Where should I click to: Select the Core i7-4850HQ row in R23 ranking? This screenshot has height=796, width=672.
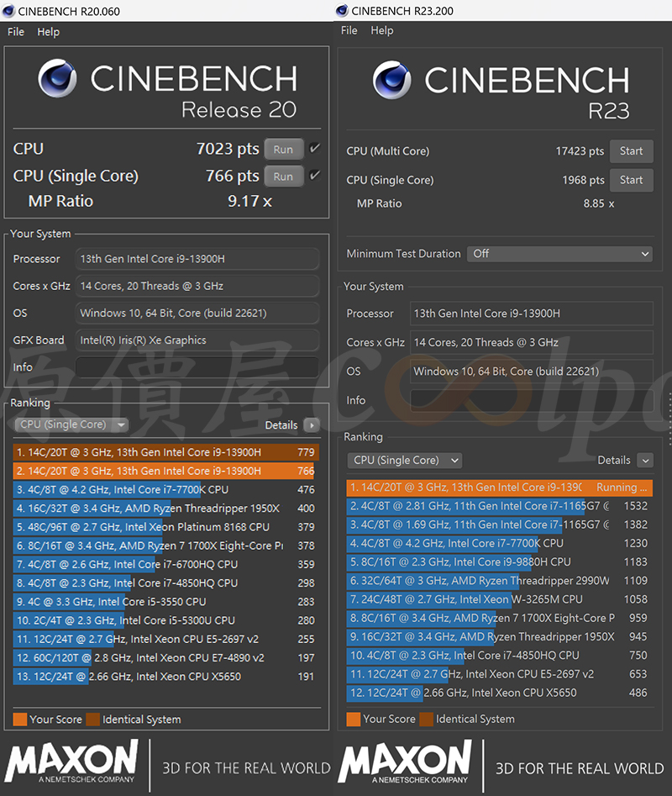pos(500,656)
